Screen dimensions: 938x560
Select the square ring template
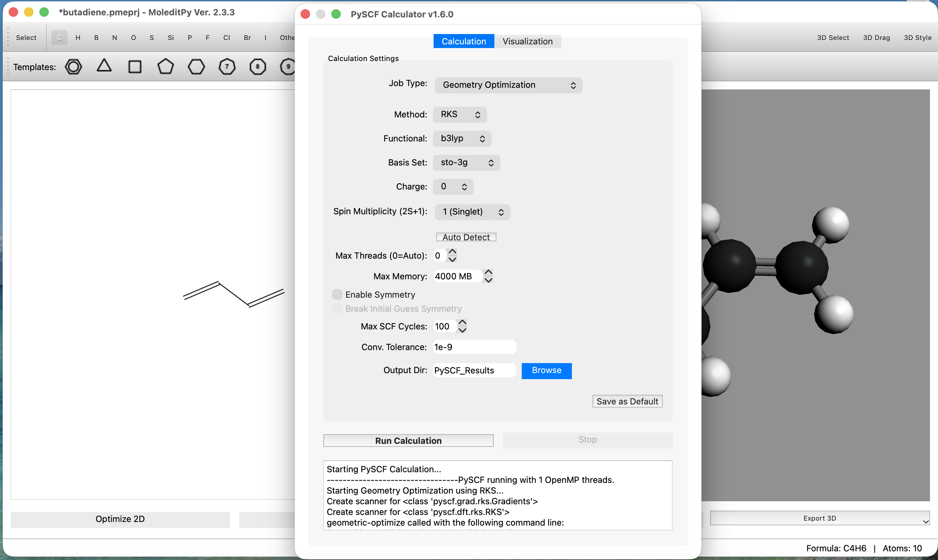click(134, 66)
